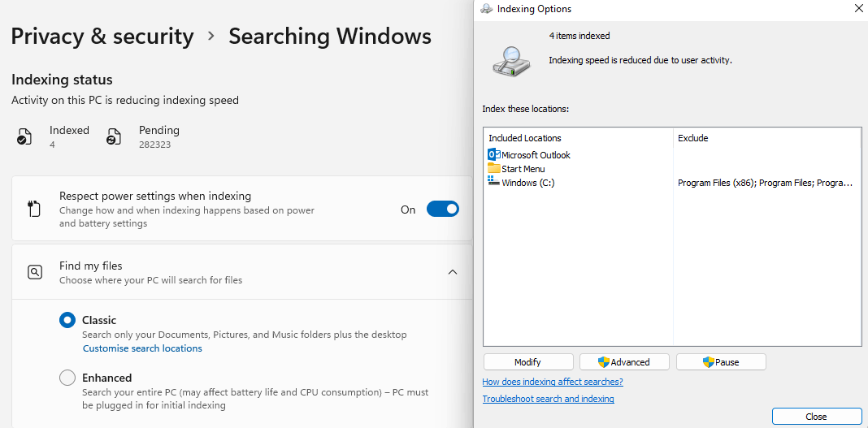Select the Classic search radio button

coord(67,320)
